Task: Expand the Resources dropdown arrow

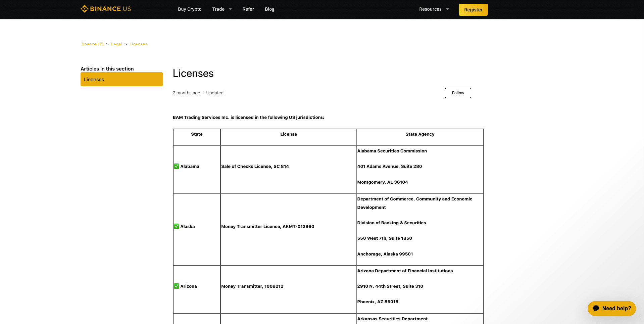Action: point(447,9)
